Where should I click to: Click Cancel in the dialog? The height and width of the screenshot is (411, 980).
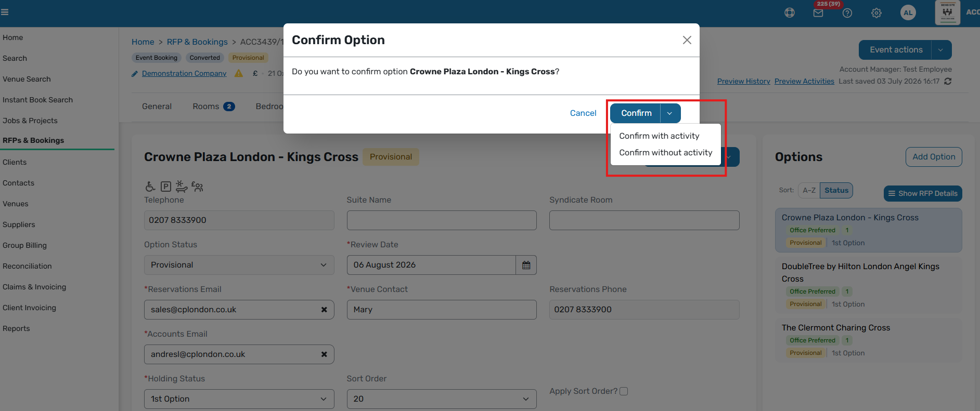583,113
